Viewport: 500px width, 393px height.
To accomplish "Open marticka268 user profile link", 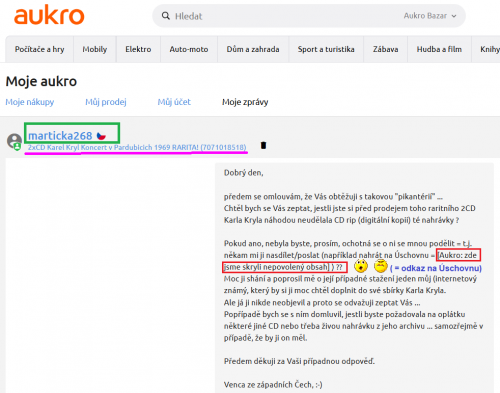I will coord(60,136).
